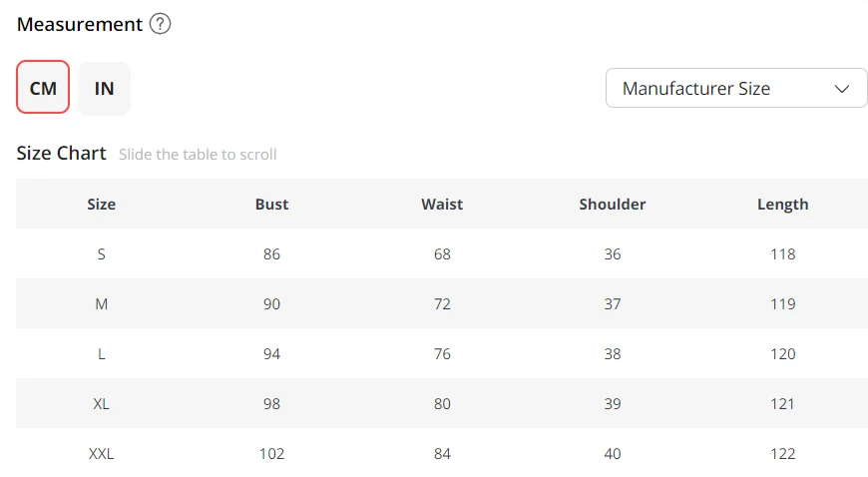Click the Bust column header
Screen dimensions: 868x477
[x=271, y=204]
